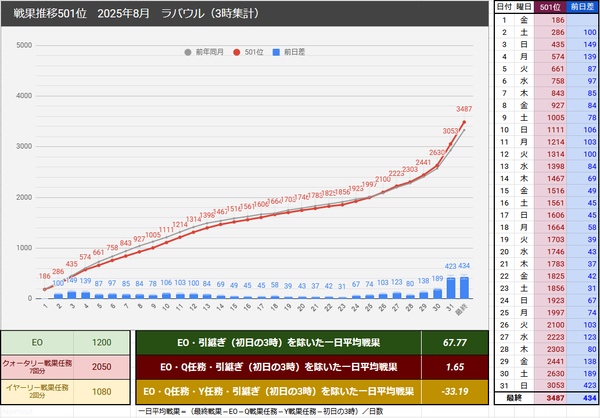This screenshot has width=600, height=418.
Task: Click the blue bar above x-axis label 最終
Action: 464,287
